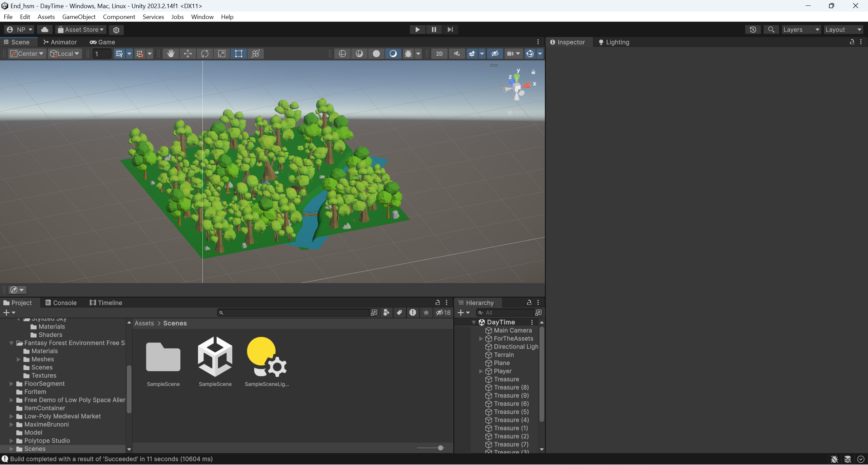Toggle scene audio mute
The image size is (868, 465).
coord(457,54)
